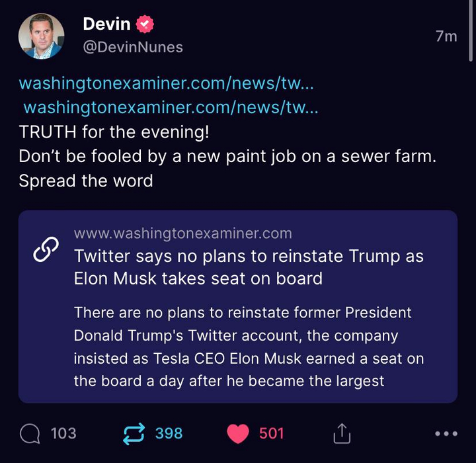Click the reply speech bubble icon

(x=30, y=434)
